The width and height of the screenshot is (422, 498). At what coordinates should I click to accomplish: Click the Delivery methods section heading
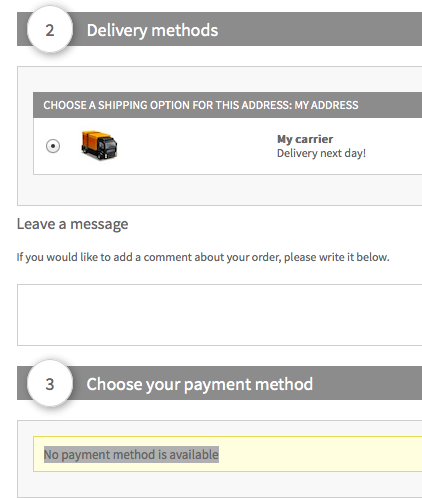pos(152,30)
